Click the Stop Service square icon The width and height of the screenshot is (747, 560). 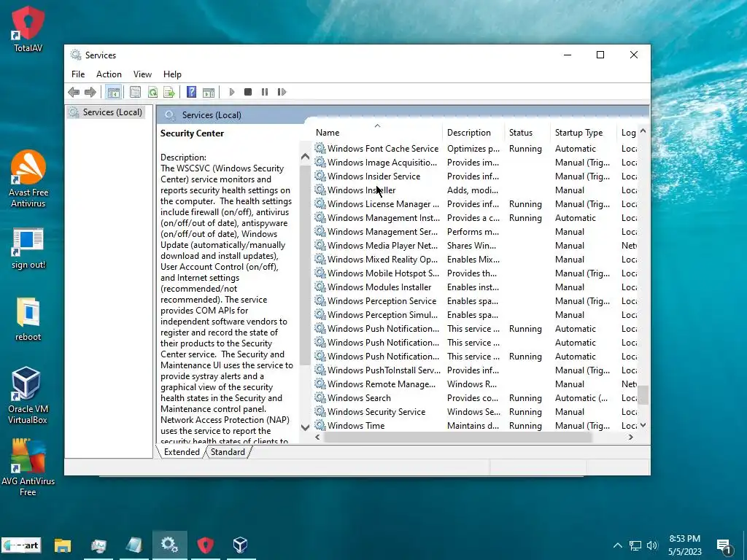tap(248, 92)
